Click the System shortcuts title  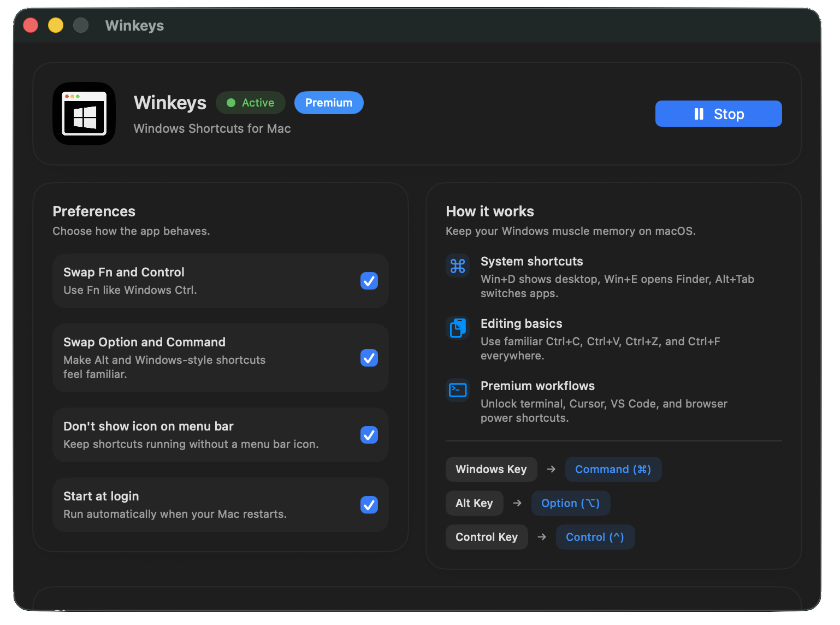pos(532,261)
